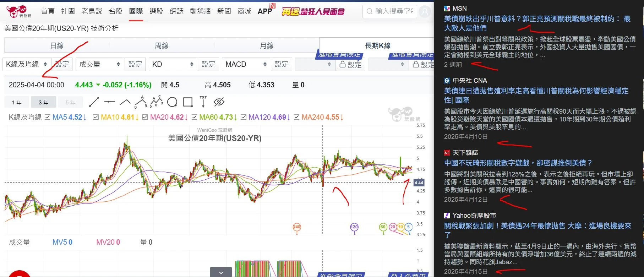644x277 pixels.
Task: Click the MSN source icon
Action: [x=447, y=9]
